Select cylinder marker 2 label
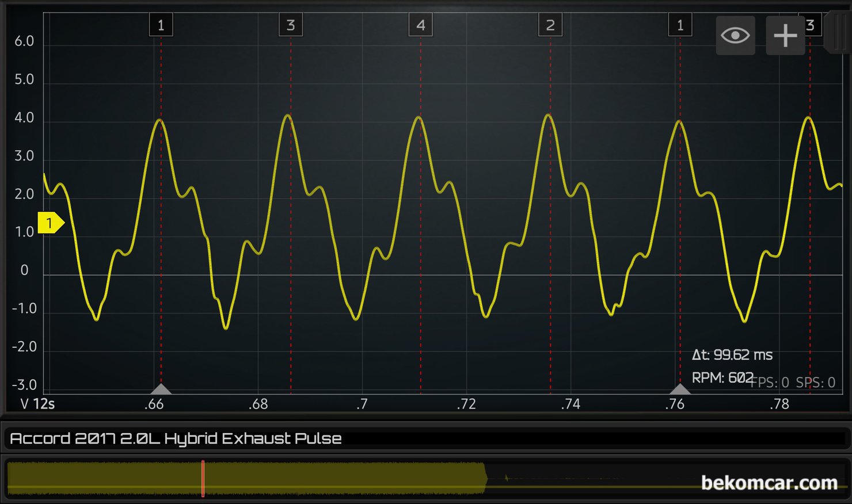The image size is (852, 504). click(x=550, y=25)
